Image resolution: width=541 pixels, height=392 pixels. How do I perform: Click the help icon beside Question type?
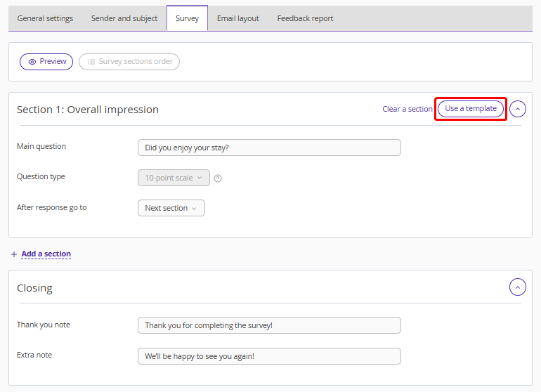[218, 178]
